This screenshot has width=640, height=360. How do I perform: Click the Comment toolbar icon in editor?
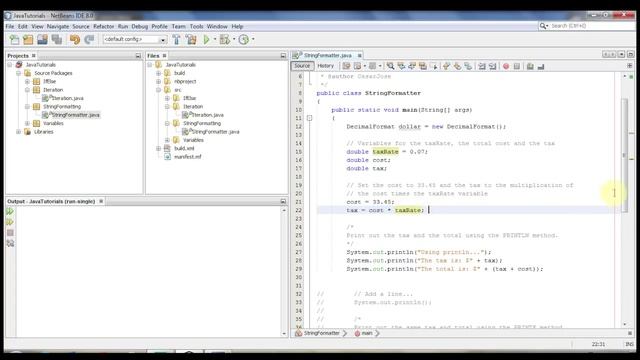pyautogui.click(x=530, y=66)
